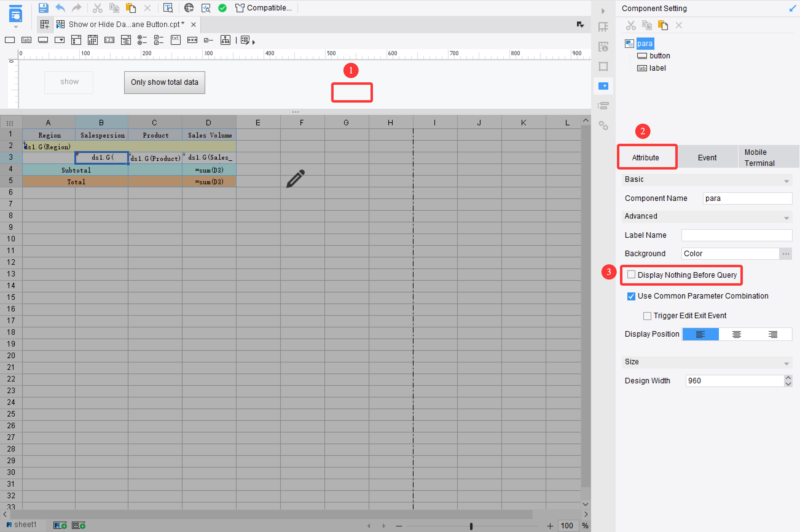Select the Text Area widget tool
The image size is (800, 532).
point(126,40)
